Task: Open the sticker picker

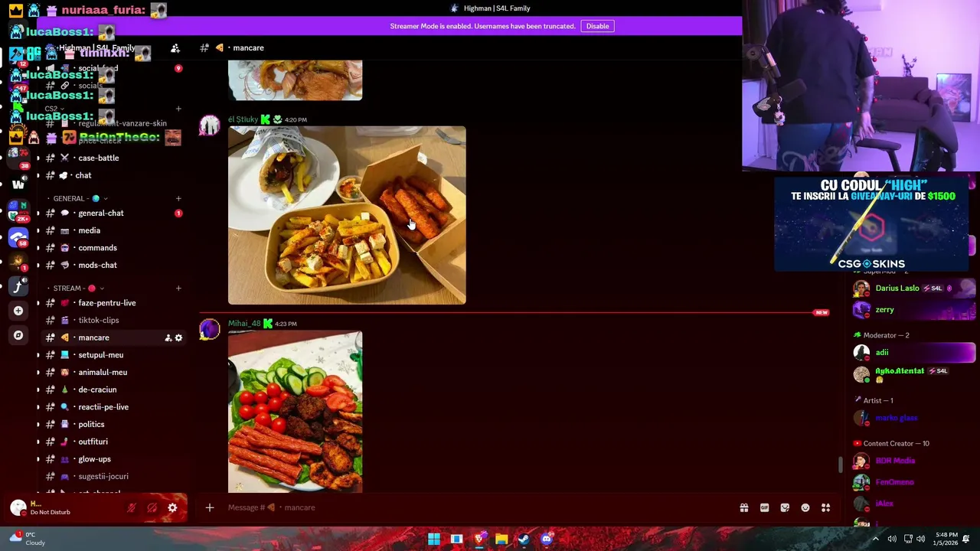Action: 785,507
